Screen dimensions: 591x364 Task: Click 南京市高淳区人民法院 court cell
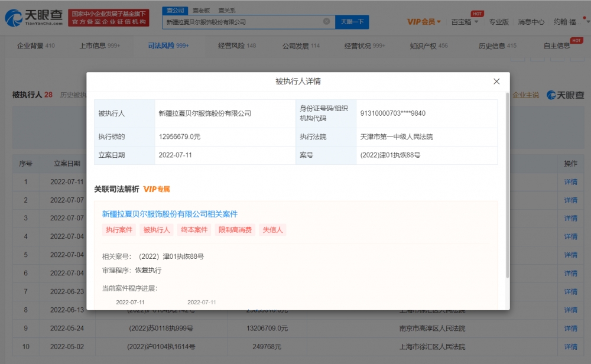(x=433, y=329)
